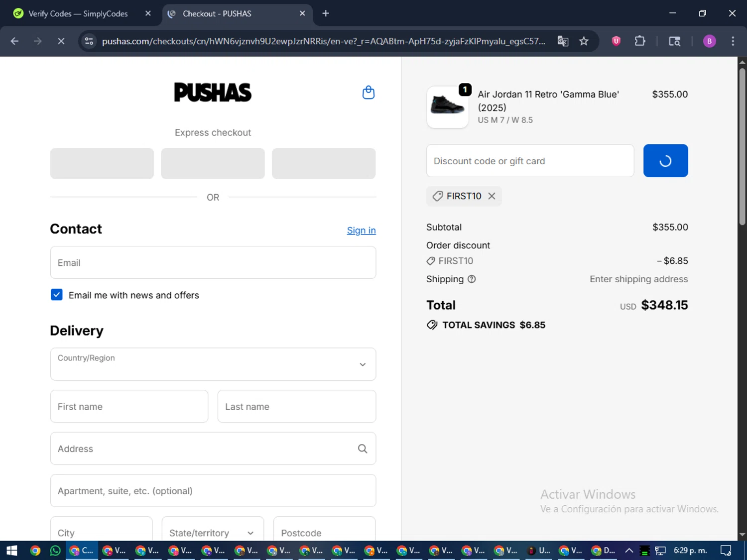
Task: Select the Checkout - PUSHAS tab
Action: (x=217, y=13)
